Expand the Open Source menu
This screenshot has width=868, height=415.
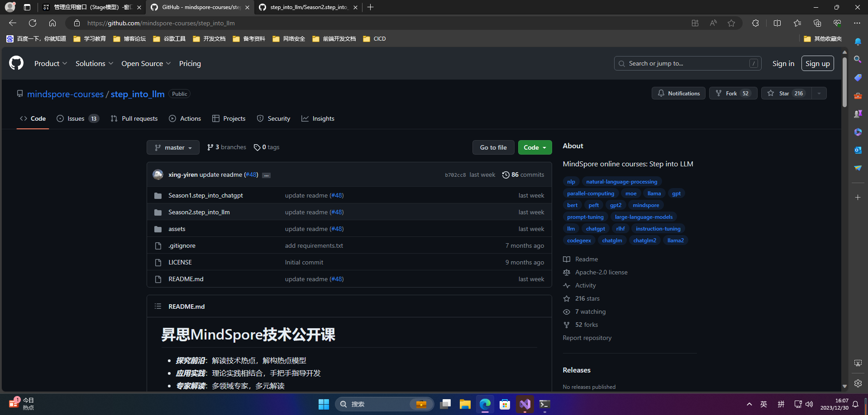pyautogui.click(x=146, y=64)
